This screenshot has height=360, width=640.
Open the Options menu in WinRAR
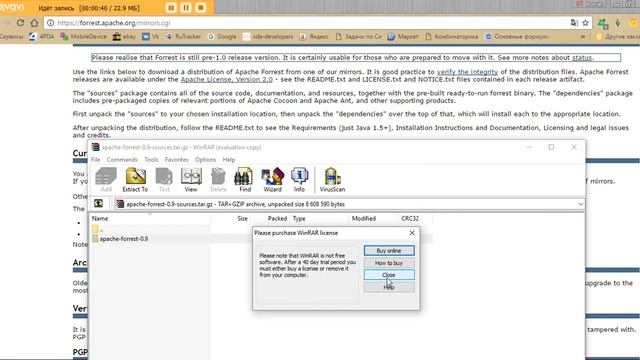click(205, 160)
